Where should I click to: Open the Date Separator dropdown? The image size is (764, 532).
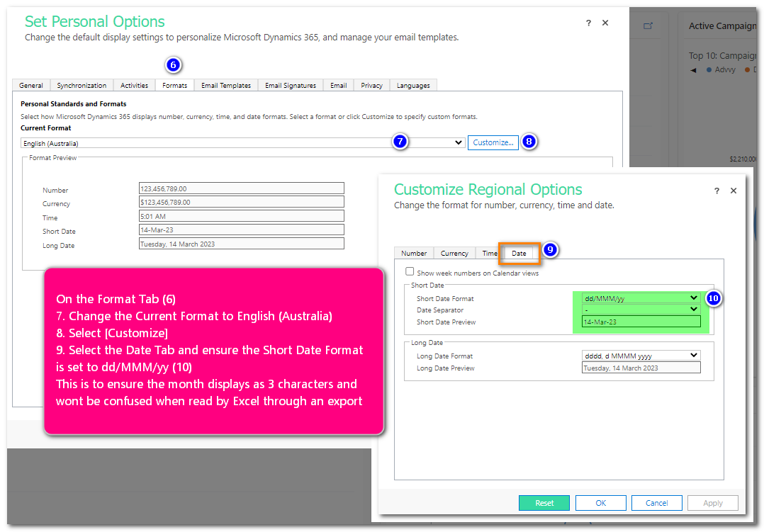coord(641,310)
